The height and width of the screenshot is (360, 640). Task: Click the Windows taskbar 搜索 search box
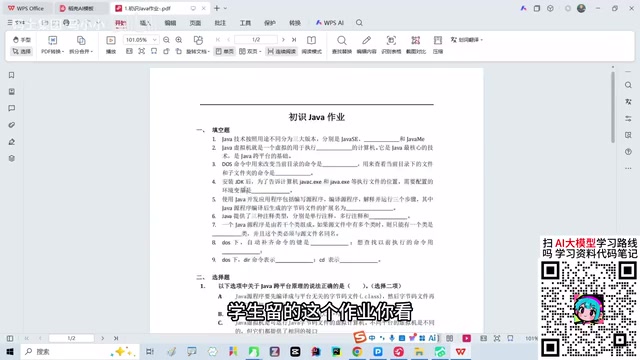[80, 351]
